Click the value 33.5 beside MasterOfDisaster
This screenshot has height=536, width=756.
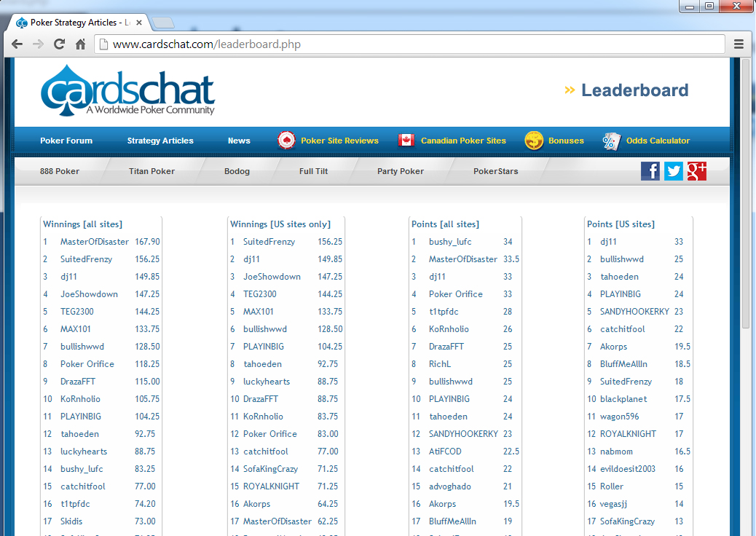[x=511, y=259]
